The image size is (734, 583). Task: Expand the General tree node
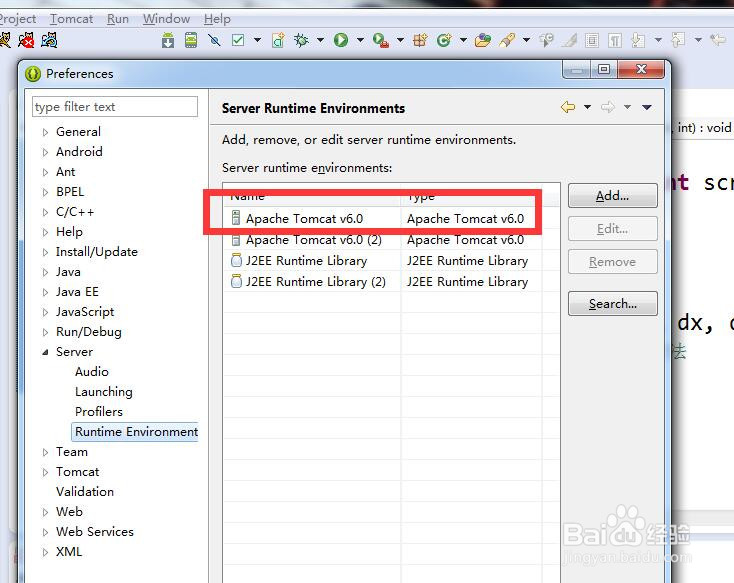click(45, 133)
